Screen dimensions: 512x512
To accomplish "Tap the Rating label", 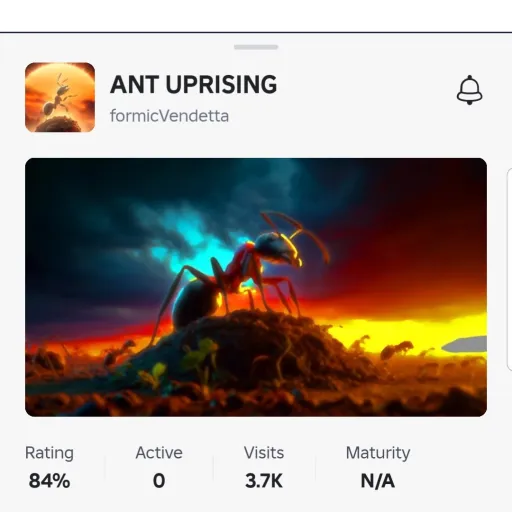I will (49, 453).
